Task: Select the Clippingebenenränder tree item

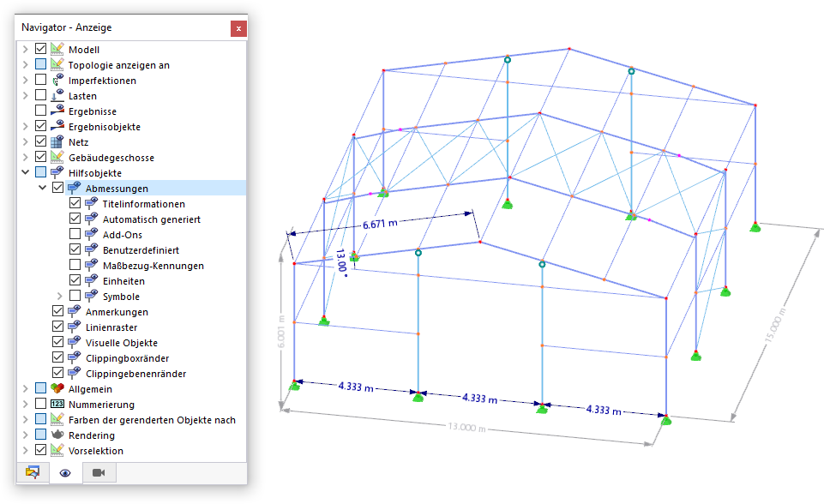Action: tap(136, 374)
